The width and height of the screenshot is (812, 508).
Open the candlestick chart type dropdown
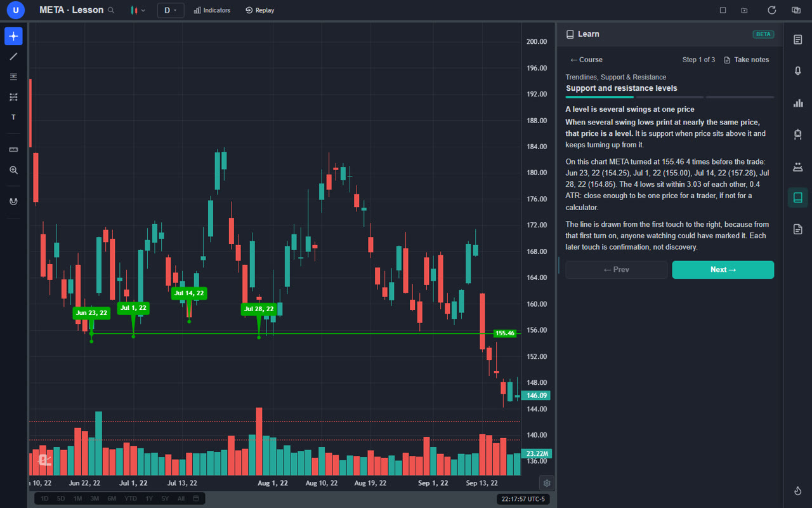tap(138, 10)
